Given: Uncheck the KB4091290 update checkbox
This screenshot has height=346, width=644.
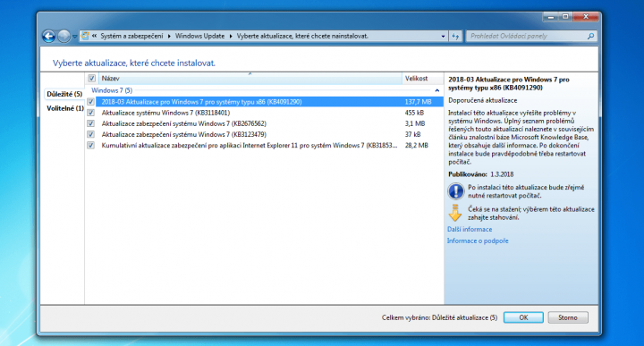Looking at the screenshot, I should click(90, 102).
